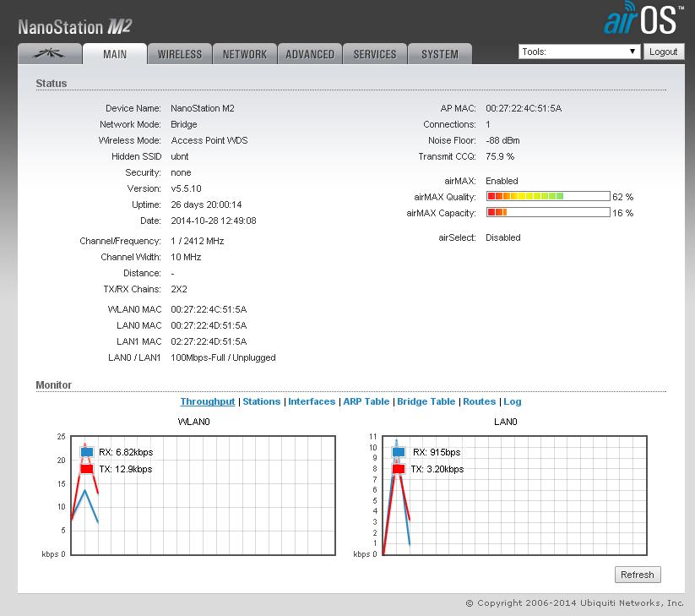Show the Interfaces monitor
Viewport: 695px width, 616px height.
tap(312, 401)
